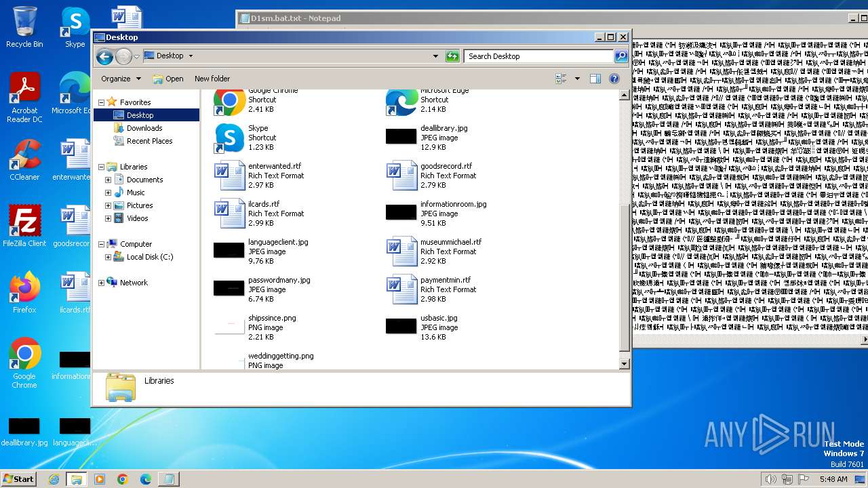Open the Organize menu

click(x=121, y=79)
